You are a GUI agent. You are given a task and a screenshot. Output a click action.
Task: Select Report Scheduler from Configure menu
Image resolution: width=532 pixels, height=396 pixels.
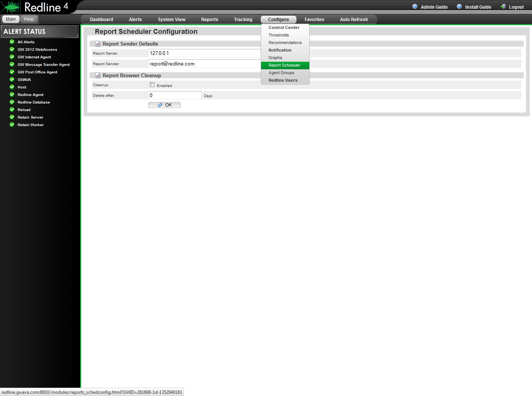coord(285,65)
